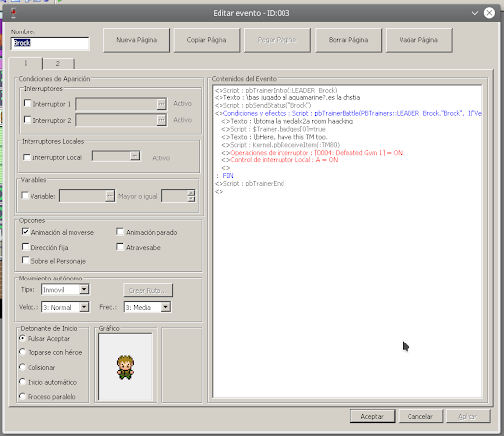Enable the Interruptor Local checkbox
The image size is (504, 436).
coord(27,157)
